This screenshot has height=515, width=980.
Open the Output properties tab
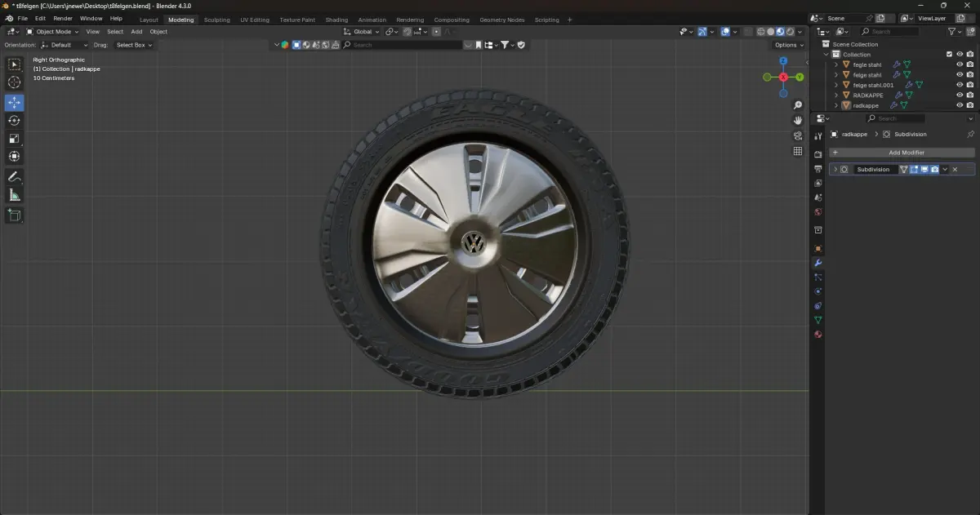[817, 169]
